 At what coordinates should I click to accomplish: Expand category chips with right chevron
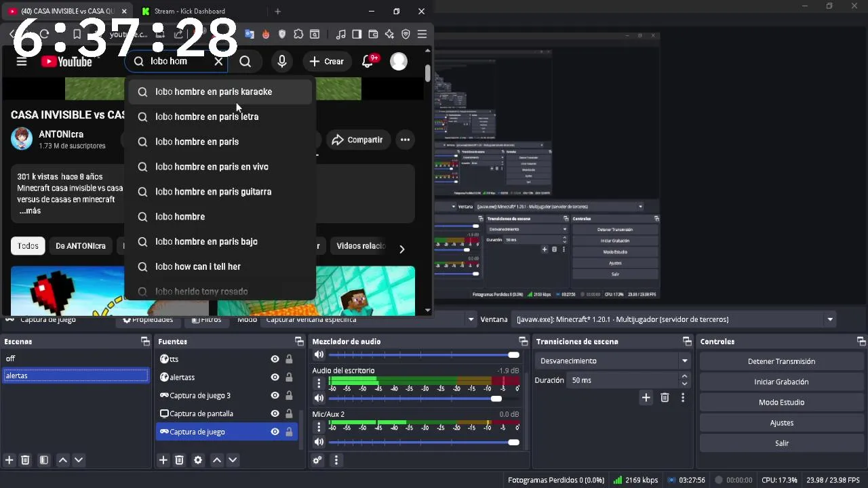[401, 249]
